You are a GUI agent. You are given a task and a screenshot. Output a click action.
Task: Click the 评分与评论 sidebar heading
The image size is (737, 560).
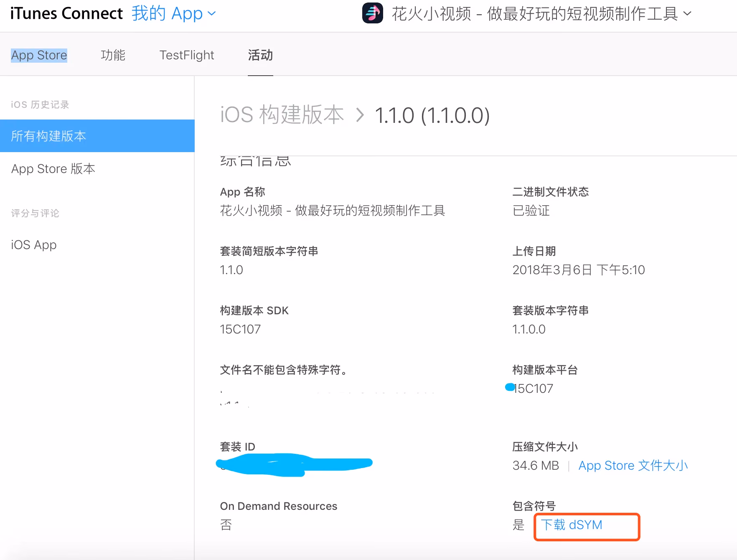[35, 213]
